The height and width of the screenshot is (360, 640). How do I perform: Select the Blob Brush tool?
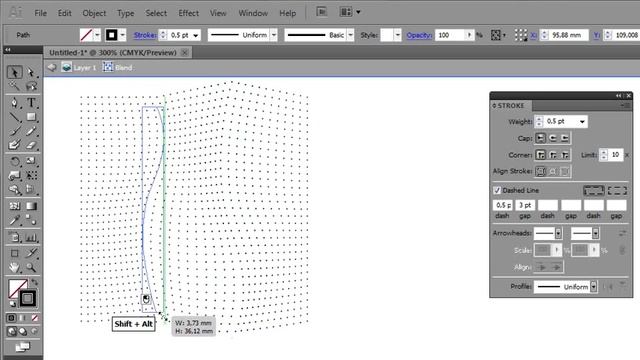coord(15,145)
